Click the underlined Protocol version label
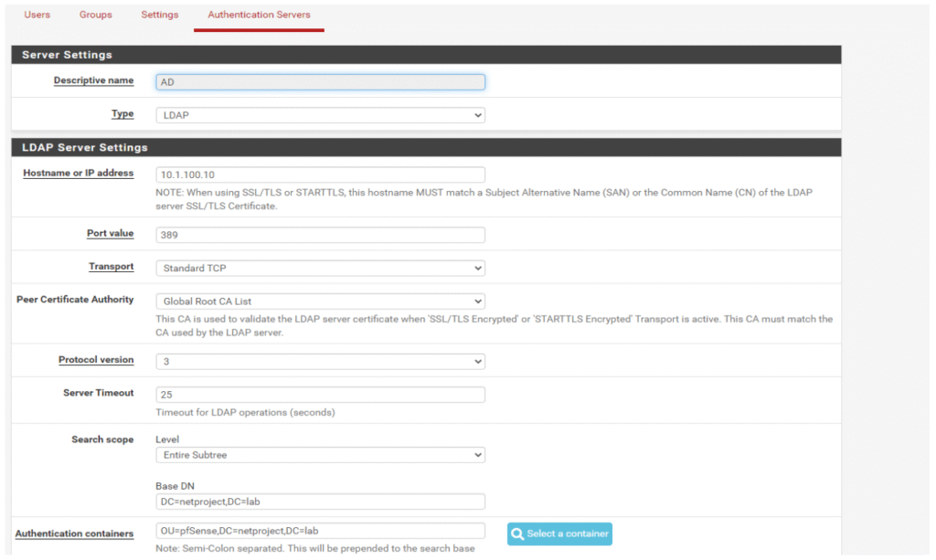 [96, 360]
